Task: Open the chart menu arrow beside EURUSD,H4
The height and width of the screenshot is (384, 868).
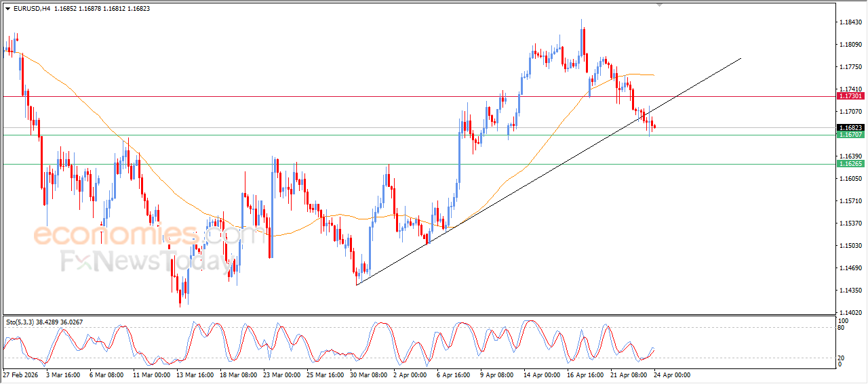Action: click(x=8, y=9)
